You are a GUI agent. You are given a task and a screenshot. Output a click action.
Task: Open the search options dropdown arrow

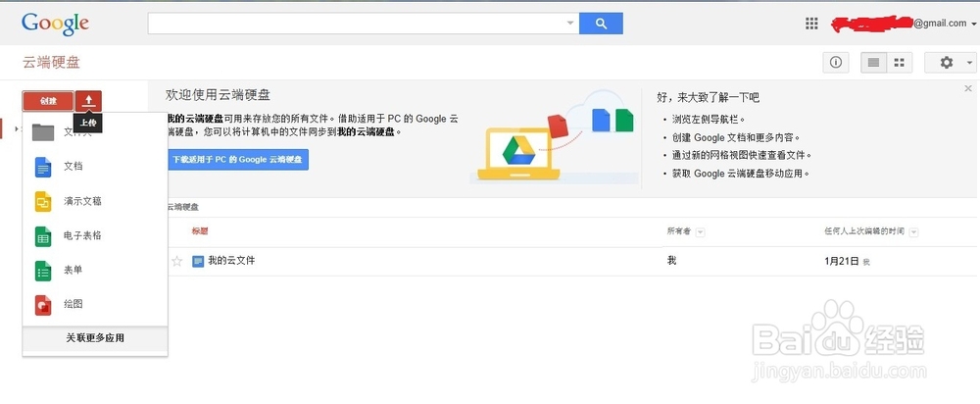pos(570,24)
